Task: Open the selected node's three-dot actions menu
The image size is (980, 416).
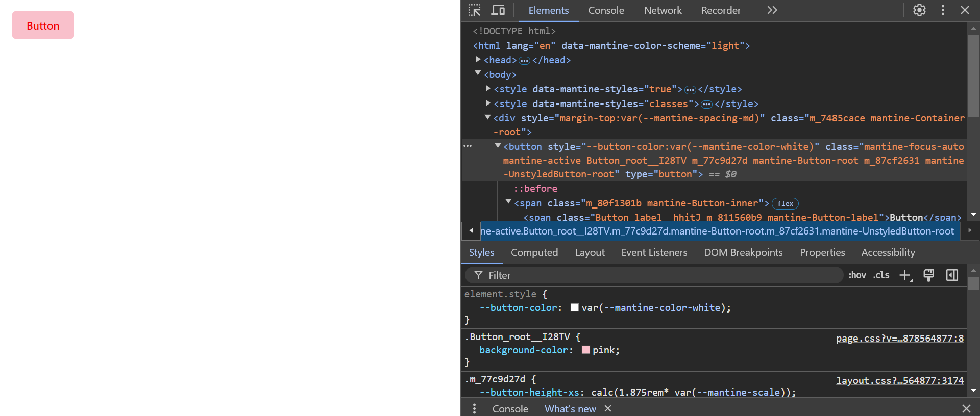Action: point(468,146)
